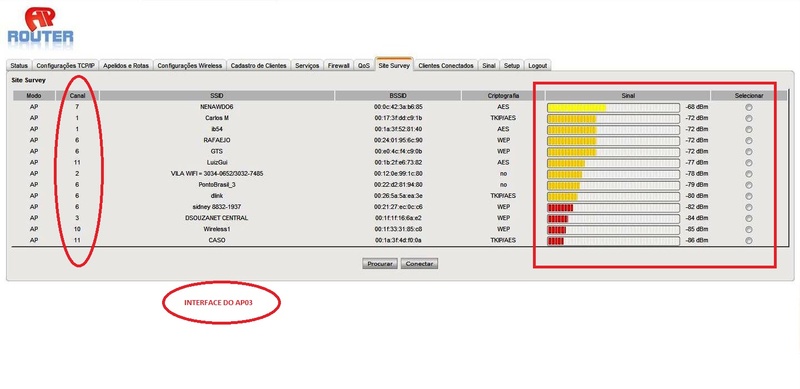Click SSID text NENAWDO6
Screen dimensions: 800x389
point(217,107)
